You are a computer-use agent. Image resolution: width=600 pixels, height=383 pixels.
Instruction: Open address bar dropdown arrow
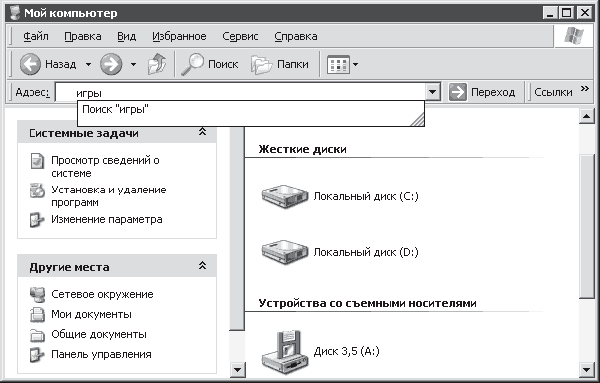[432, 92]
